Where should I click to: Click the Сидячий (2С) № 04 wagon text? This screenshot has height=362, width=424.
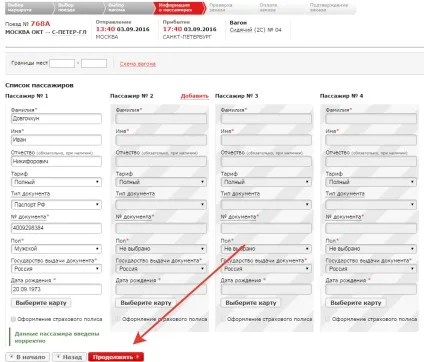256,30
